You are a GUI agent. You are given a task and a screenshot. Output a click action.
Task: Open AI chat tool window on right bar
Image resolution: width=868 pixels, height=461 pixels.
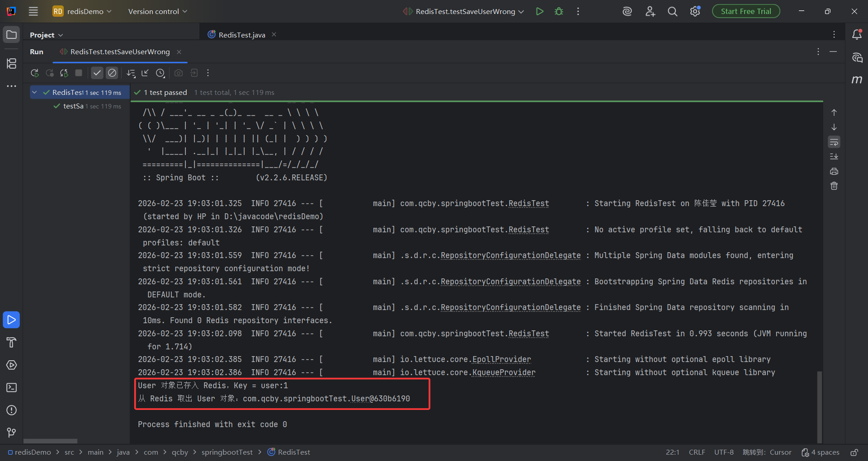click(857, 57)
